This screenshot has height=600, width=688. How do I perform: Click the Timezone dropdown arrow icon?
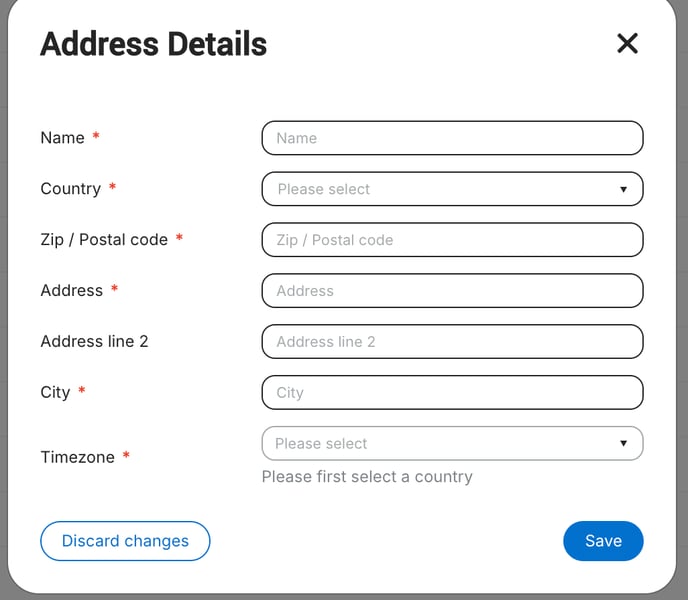(x=623, y=443)
